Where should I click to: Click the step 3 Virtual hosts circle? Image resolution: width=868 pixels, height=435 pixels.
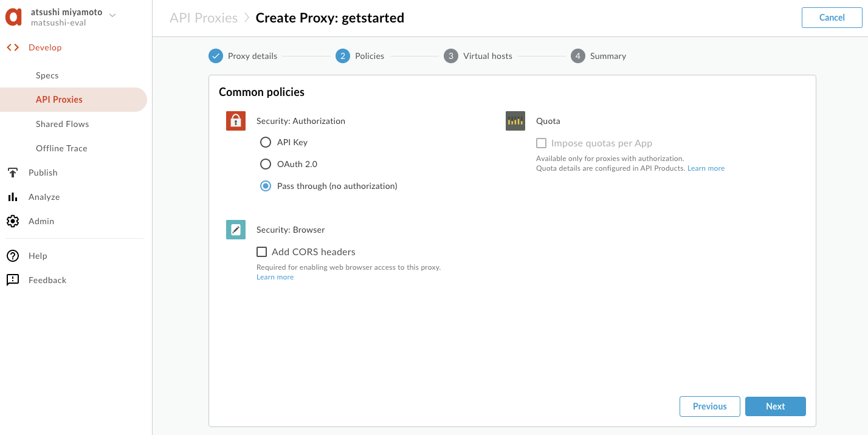tap(451, 56)
